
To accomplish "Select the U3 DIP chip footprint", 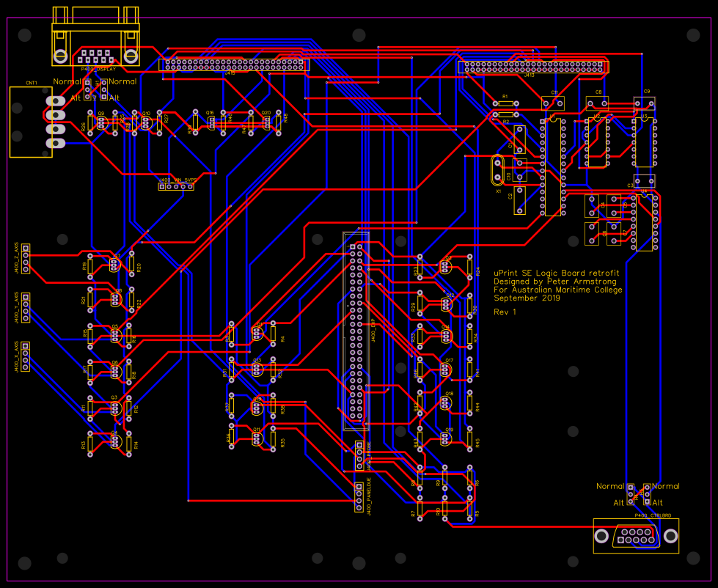I will 644,142.
